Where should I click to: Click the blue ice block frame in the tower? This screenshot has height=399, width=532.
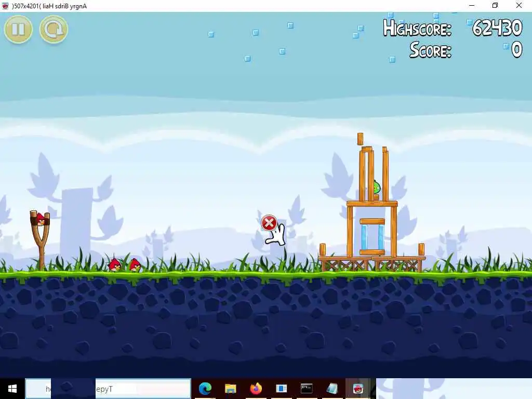coord(372,237)
